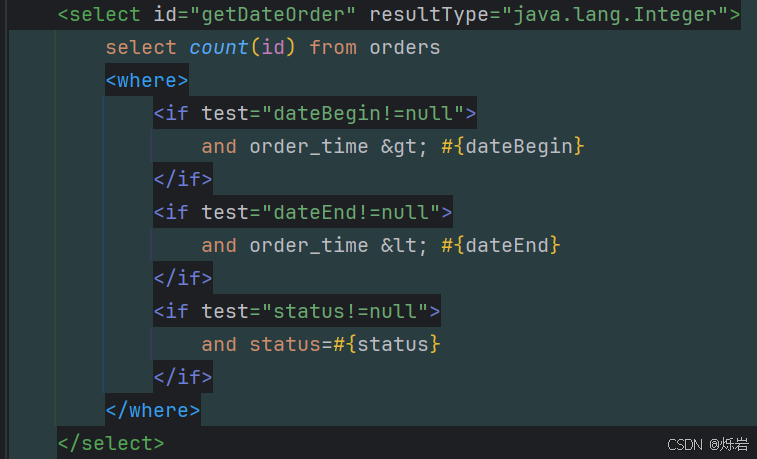This screenshot has width=757, height=459.
Task: Click the dateEnd!=null test condition
Action: pyautogui.click(x=351, y=212)
